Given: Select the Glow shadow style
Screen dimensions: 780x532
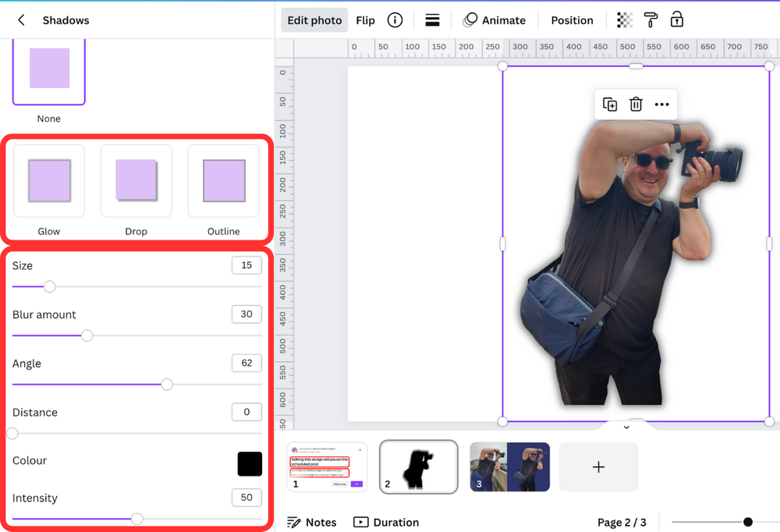Looking at the screenshot, I should point(48,181).
